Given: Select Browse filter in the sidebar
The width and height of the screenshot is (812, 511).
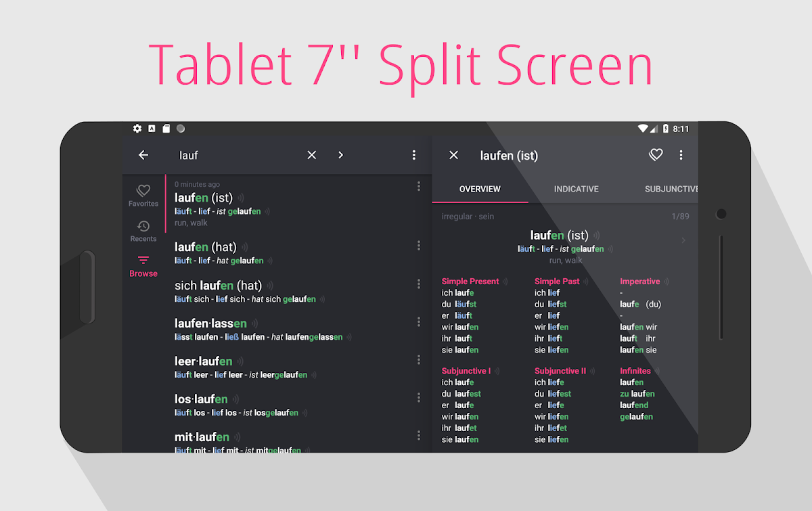Looking at the screenshot, I should point(143,266).
